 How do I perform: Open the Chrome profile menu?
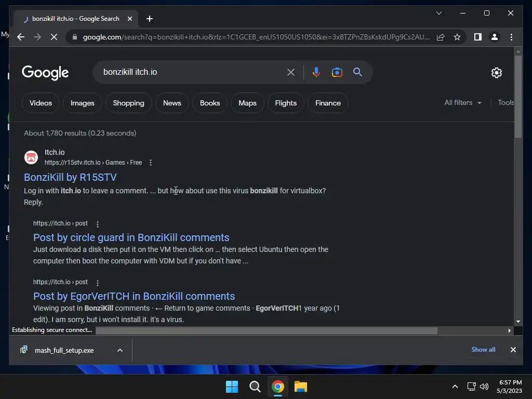point(495,37)
